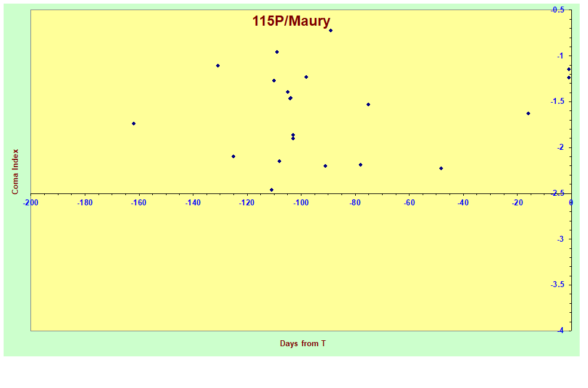Select the data point at day -125

point(233,156)
